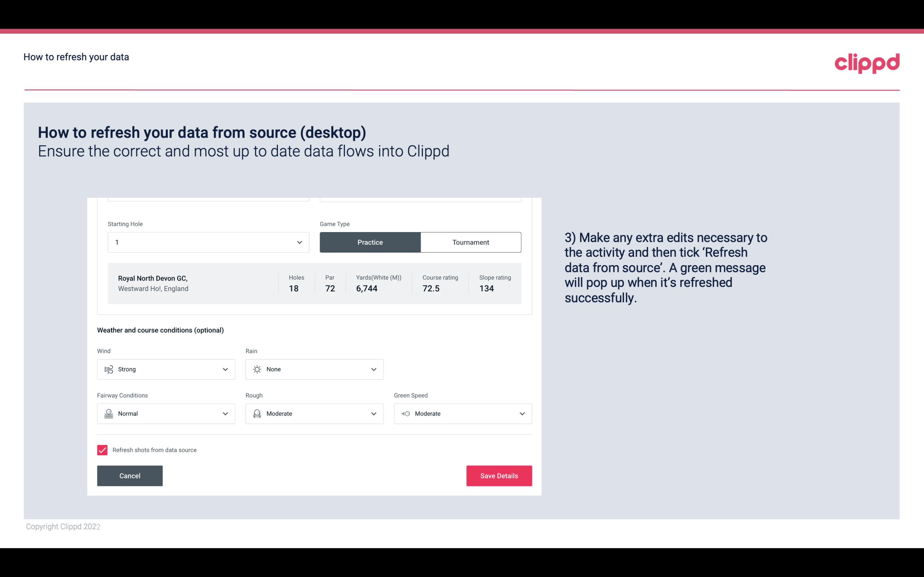The width and height of the screenshot is (924, 577).
Task: Click the Save Details button
Action: point(499,475)
